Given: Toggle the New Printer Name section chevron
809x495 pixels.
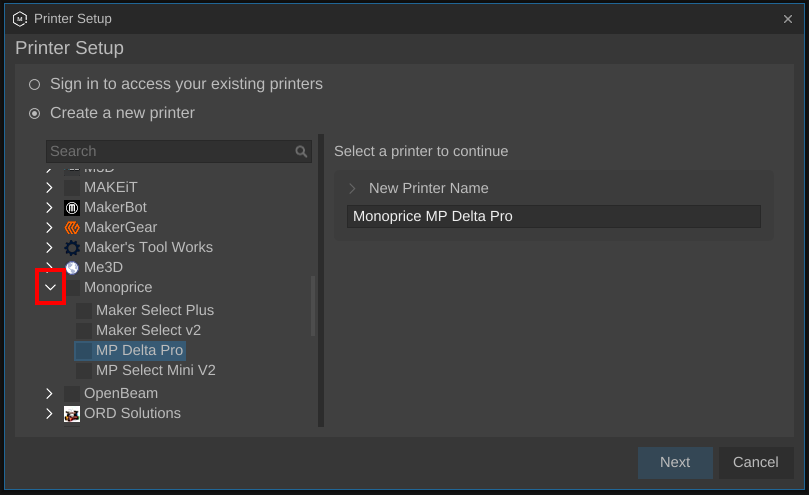Looking at the screenshot, I should pos(352,188).
